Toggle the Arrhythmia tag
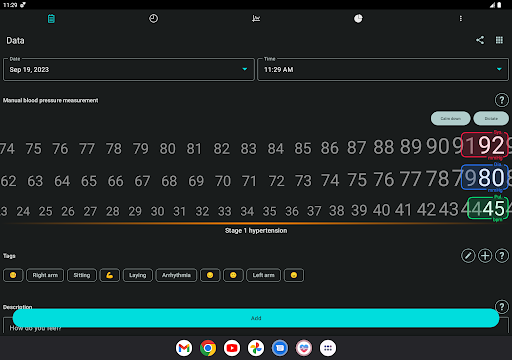Screen dimensions: 512x360 (x=176, y=275)
